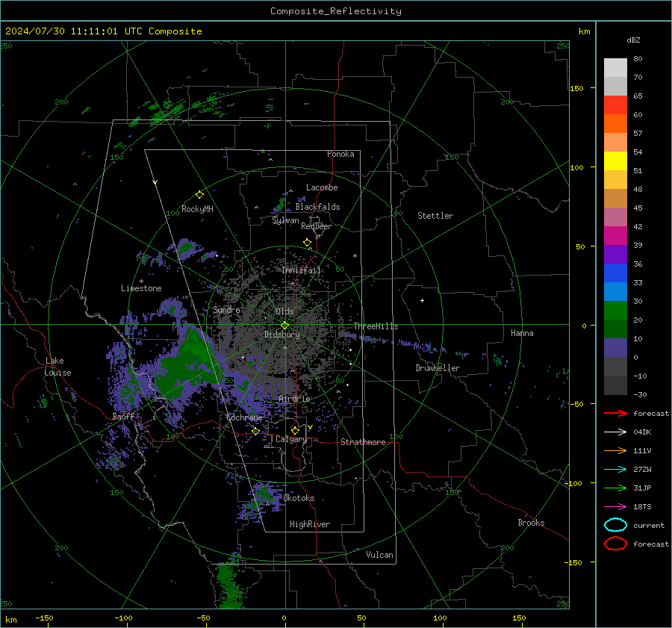Click the cyan current ellipse legend icon
Image resolution: width=672 pixels, height=628 pixels.
[x=615, y=525]
